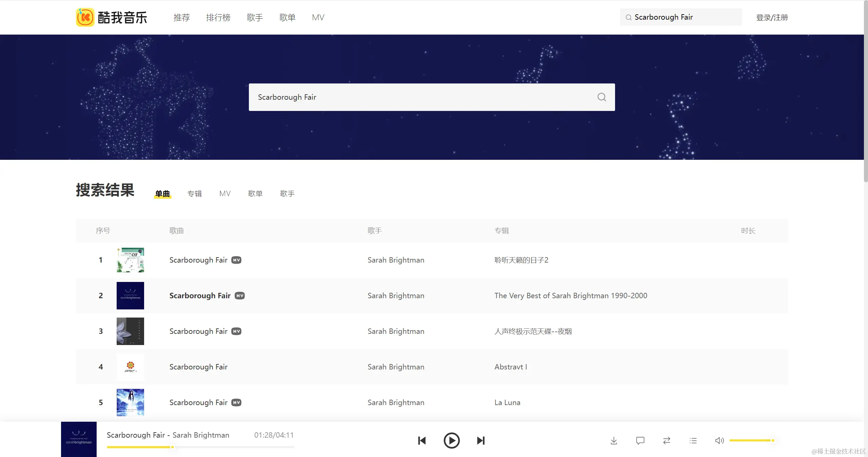Open 排行榜 in the top navigation
The width and height of the screenshot is (868, 457).
click(x=218, y=17)
